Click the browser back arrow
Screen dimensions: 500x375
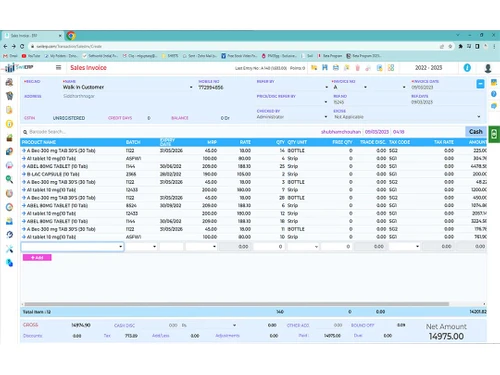5,46
